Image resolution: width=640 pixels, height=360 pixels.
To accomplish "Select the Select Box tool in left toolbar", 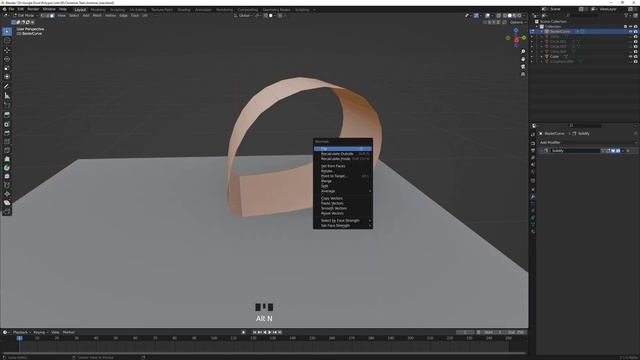I will [x=7, y=31].
